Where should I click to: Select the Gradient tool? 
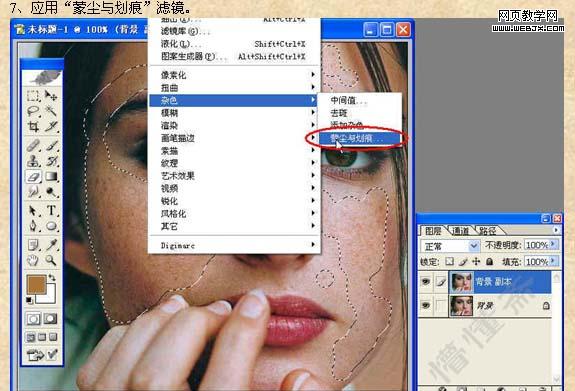[51, 176]
